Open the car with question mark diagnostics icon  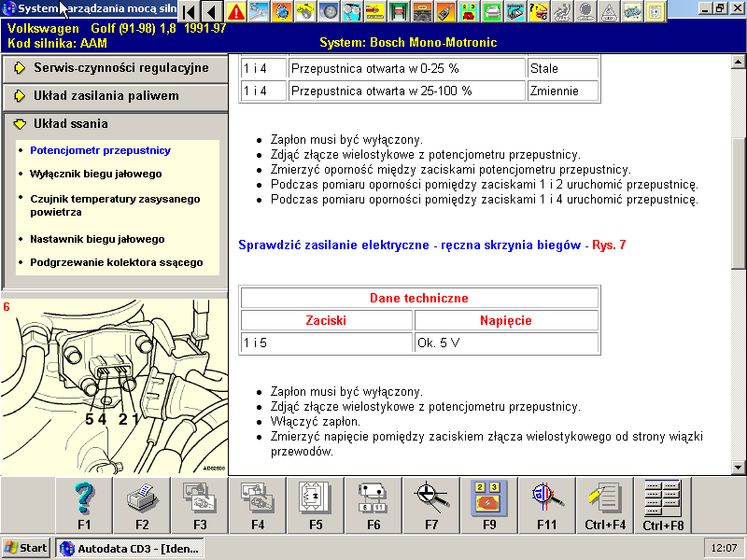[539, 11]
